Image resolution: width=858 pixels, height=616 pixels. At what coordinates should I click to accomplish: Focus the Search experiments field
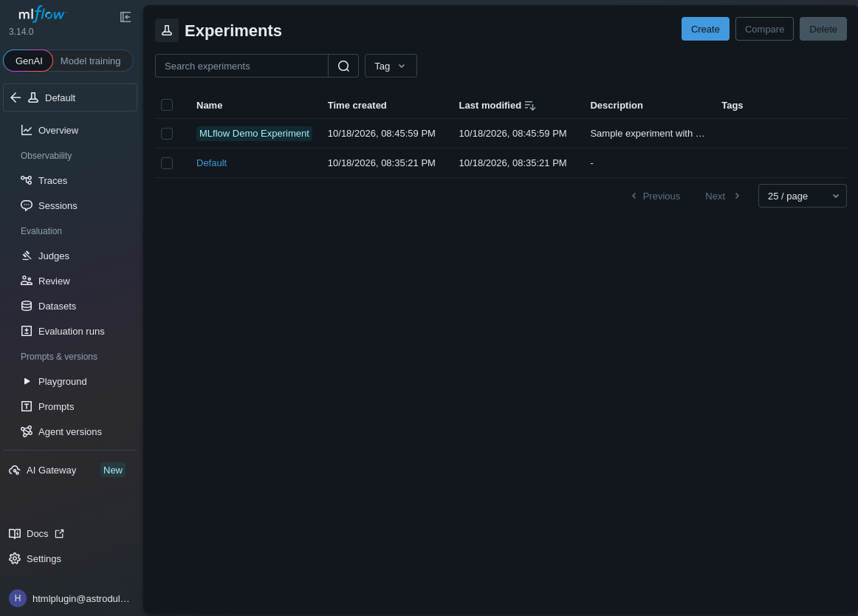point(241,66)
